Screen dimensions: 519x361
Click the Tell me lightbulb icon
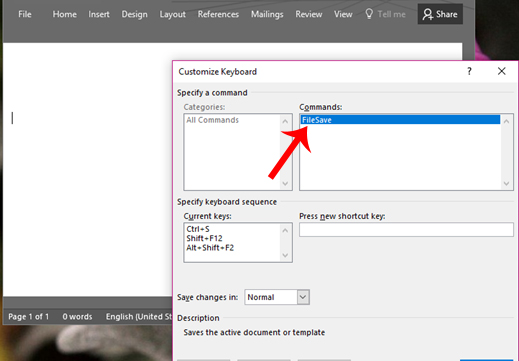tap(369, 14)
